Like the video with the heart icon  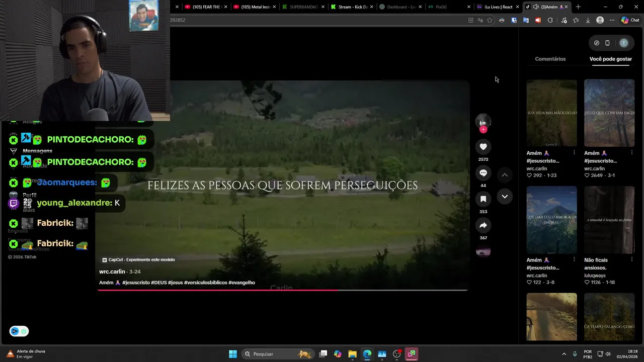point(483,147)
